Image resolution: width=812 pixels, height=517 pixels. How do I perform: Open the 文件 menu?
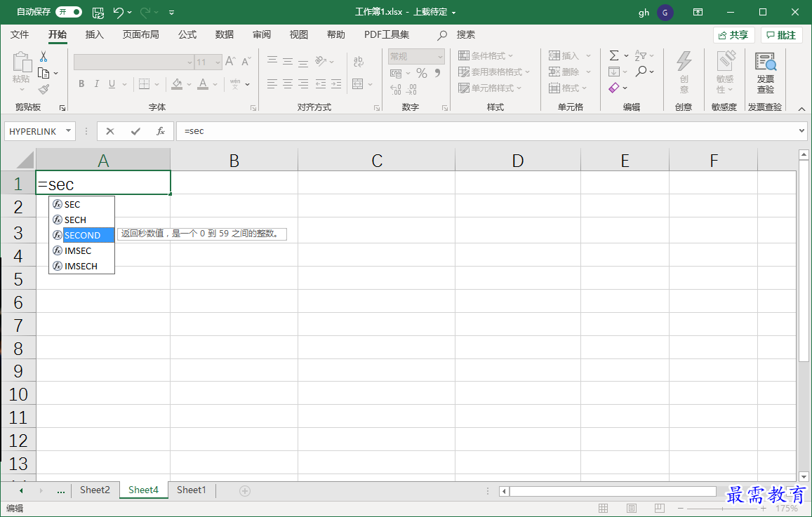coord(20,34)
